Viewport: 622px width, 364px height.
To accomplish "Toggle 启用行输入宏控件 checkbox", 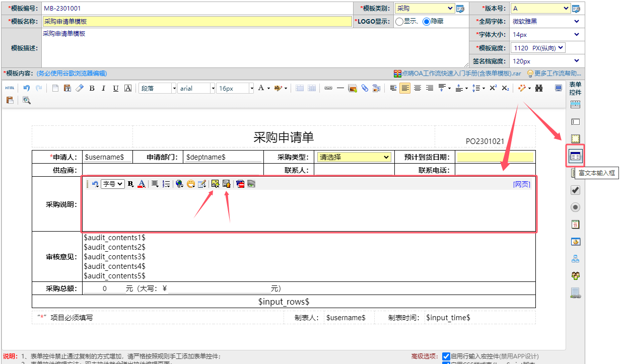I will click(446, 356).
